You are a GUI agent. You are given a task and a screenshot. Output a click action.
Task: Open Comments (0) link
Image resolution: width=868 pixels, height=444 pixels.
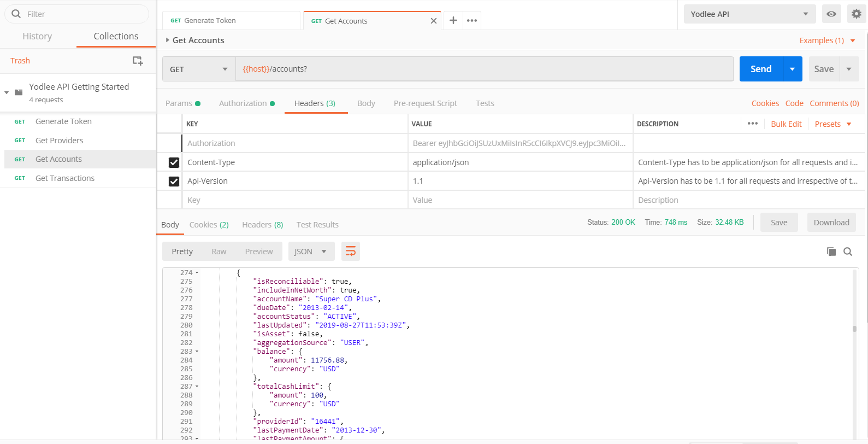(x=834, y=103)
